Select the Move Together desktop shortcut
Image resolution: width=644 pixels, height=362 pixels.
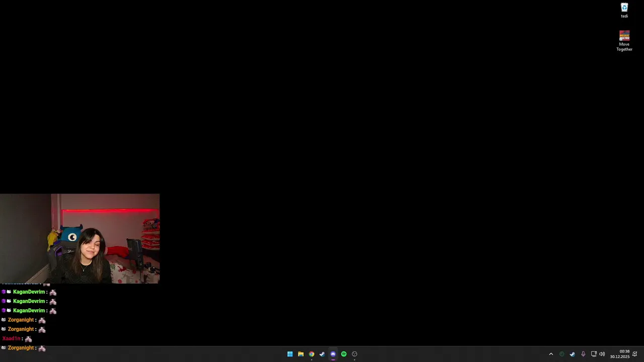tap(624, 41)
